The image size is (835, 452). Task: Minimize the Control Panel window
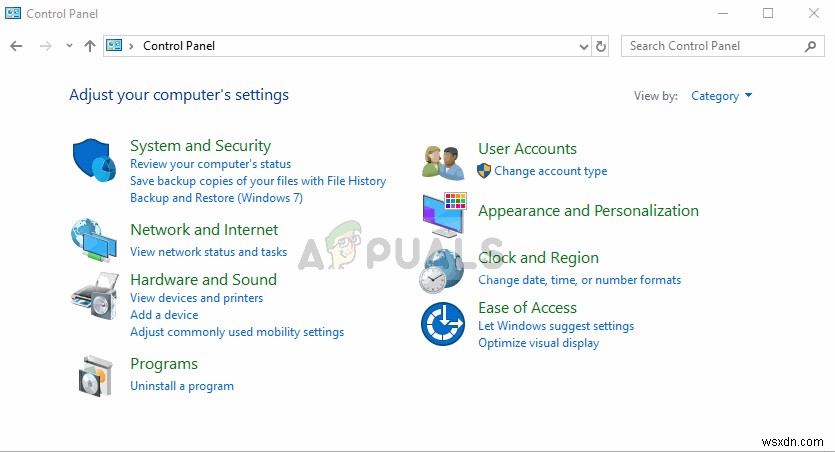point(723,13)
